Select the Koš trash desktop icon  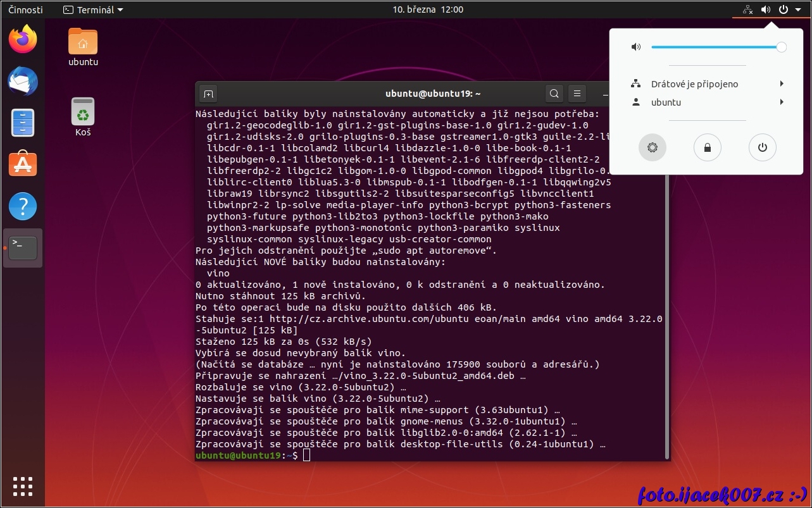pyautogui.click(x=83, y=116)
